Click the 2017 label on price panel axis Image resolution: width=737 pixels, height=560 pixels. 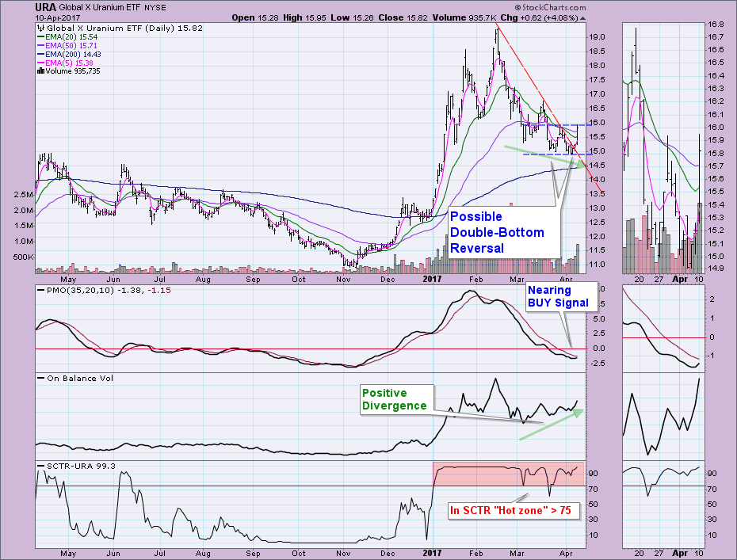432,279
